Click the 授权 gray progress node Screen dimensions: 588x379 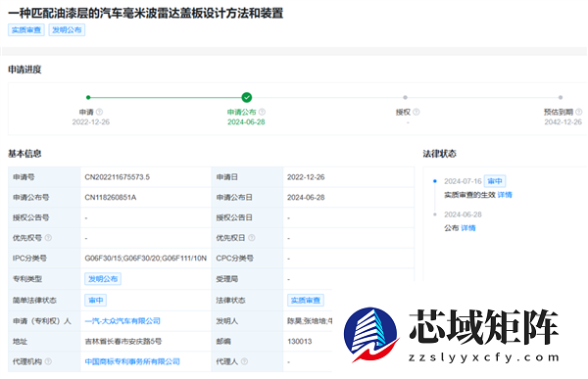[405, 98]
